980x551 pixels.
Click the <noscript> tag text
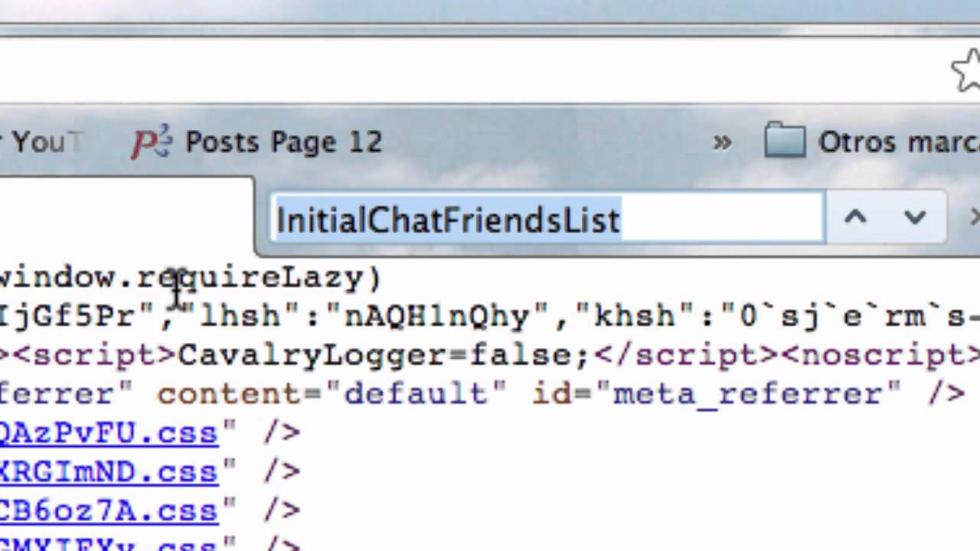881,355
